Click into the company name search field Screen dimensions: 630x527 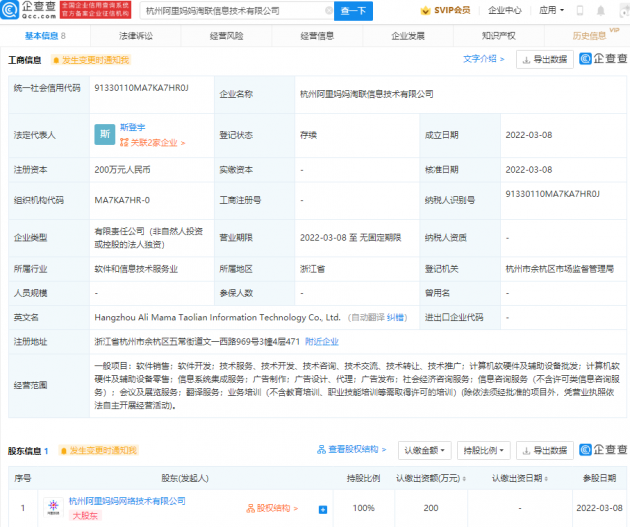[235, 11]
